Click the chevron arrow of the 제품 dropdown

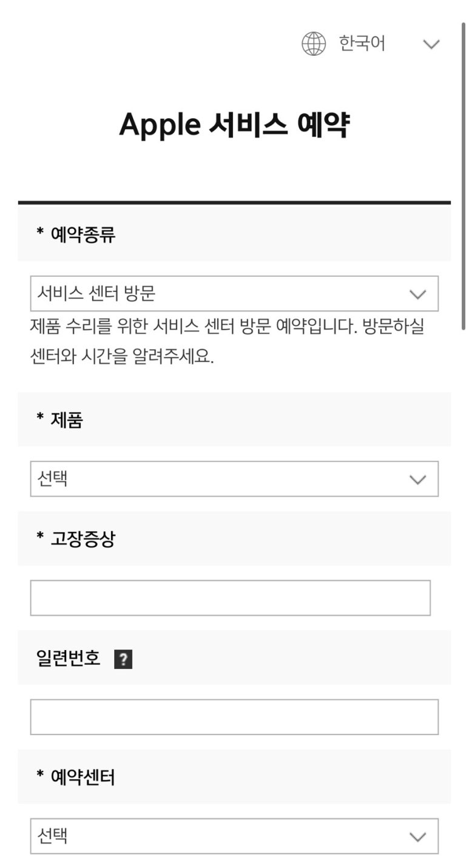[418, 480]
